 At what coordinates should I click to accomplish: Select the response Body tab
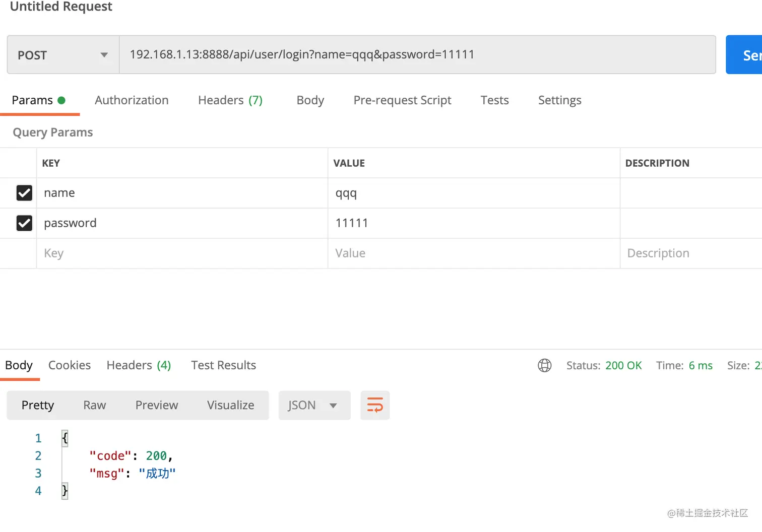click(19, 365)
